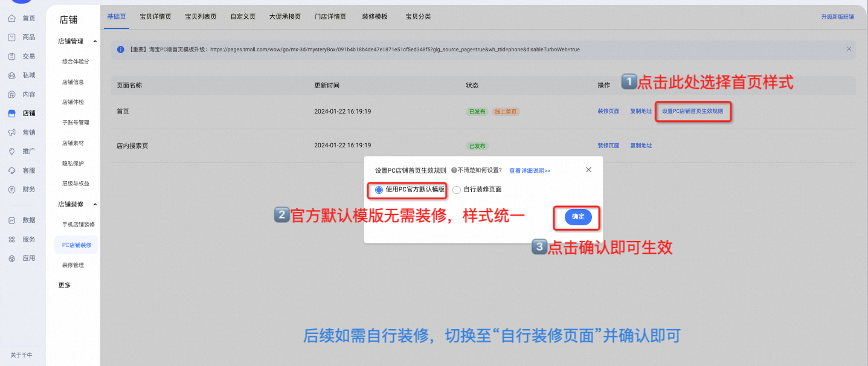Close the dialog with X icon
The image size is (868, 366).
point(589,170)
